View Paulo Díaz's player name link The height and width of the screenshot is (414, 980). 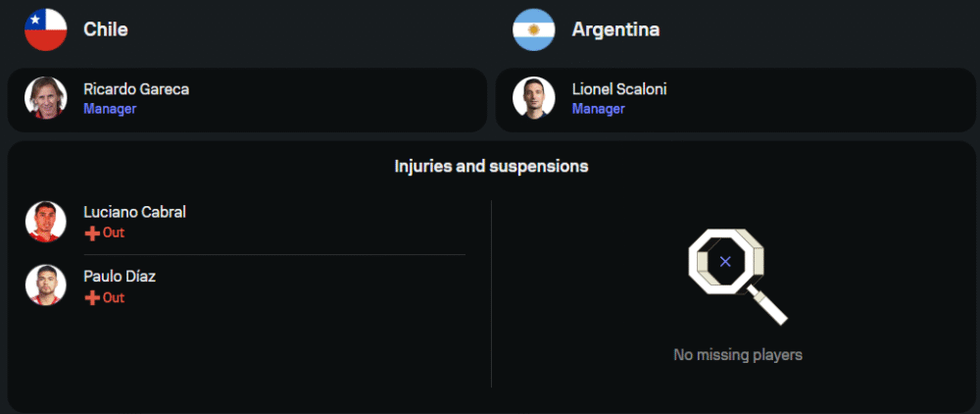tap(120, 277)
